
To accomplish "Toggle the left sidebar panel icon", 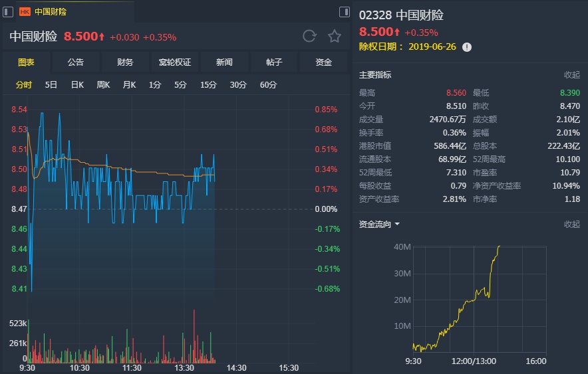I will coord(8,12).
